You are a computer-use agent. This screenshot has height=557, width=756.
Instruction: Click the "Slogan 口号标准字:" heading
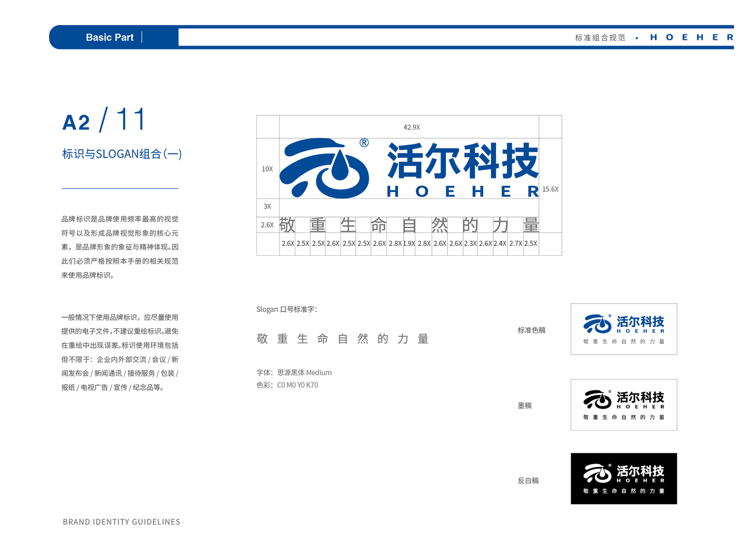tap(287, 310)
